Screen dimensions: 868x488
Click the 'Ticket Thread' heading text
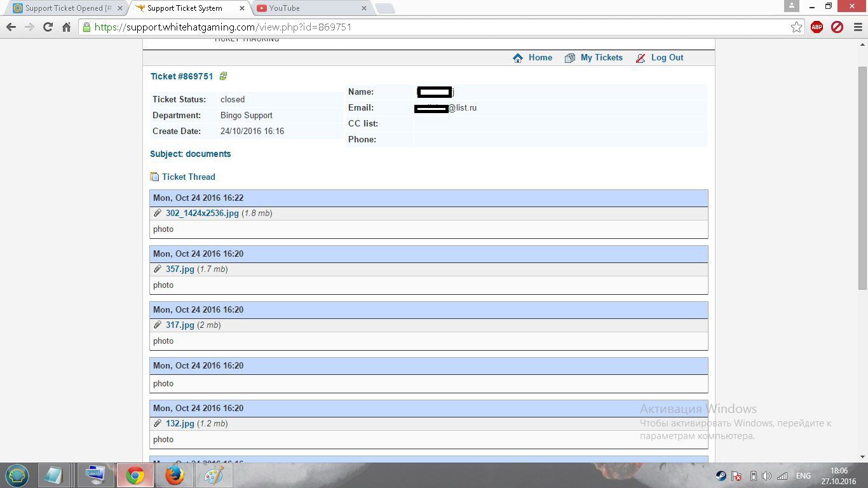[x=189, y=177]
